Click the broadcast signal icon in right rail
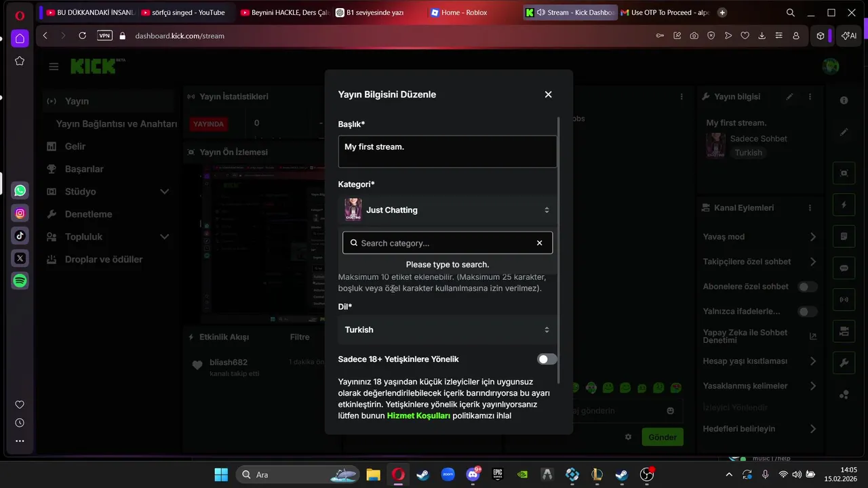This screenshot has width=868, height=488. click(844, 300)
